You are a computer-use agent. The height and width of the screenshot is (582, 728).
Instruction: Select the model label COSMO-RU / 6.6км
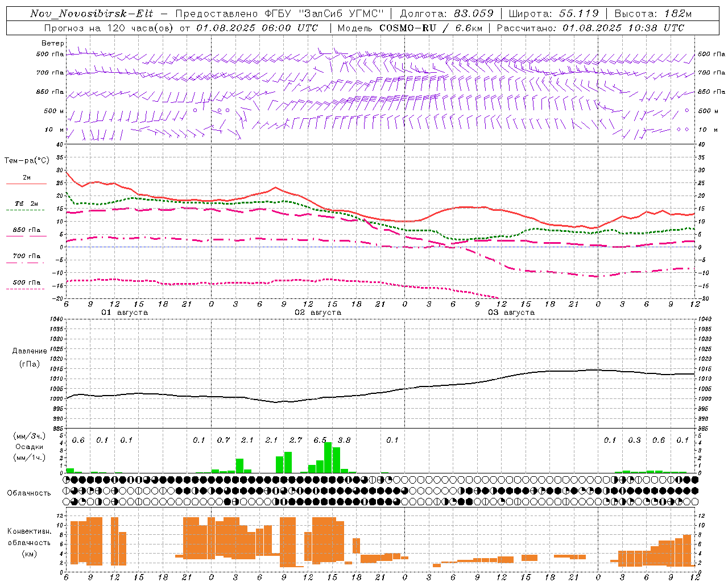(431, 28)
